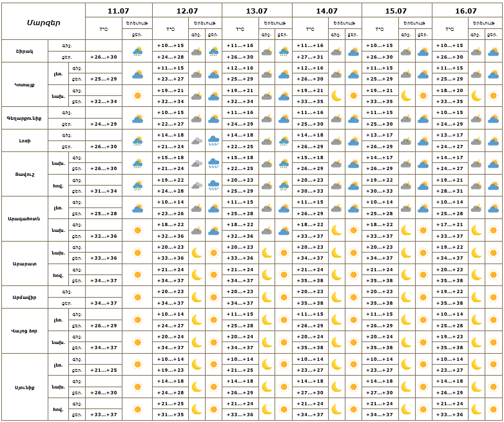This screenshot has height=422, width=504.
Task: Click the Լոռի night cloudy icon for 12.07
Action: 197,140
